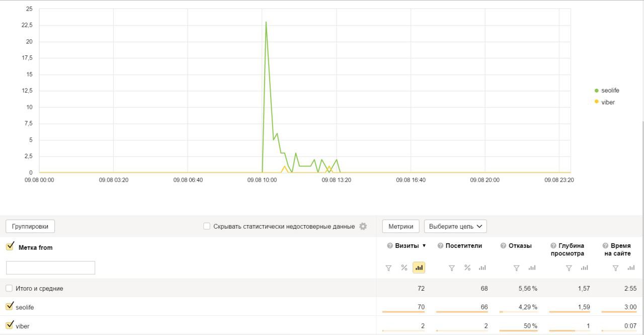Toggle viber series in chart legend
The height and width of the screenshot is (335, 644).
coord(605,102)
